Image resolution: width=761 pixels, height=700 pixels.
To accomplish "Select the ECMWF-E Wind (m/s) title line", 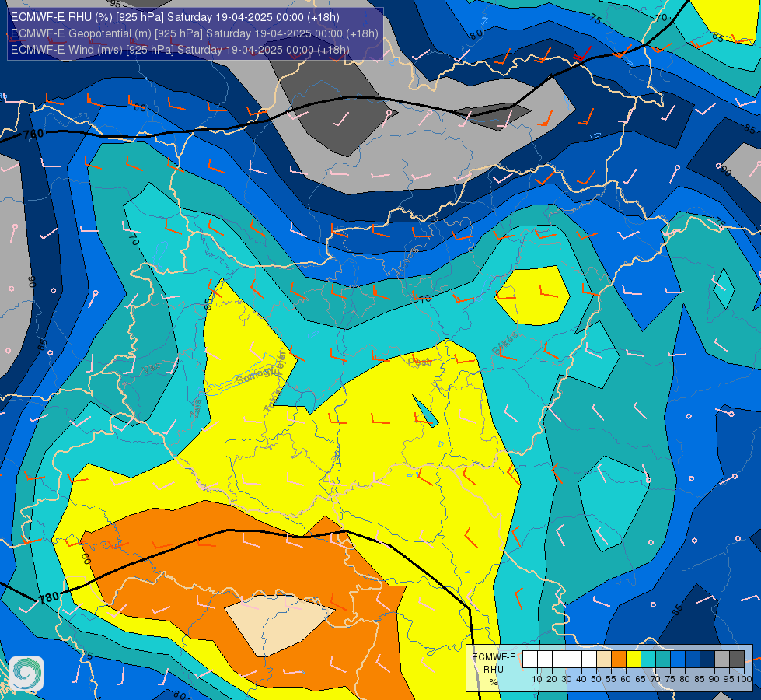I will (x=180, y=50).
